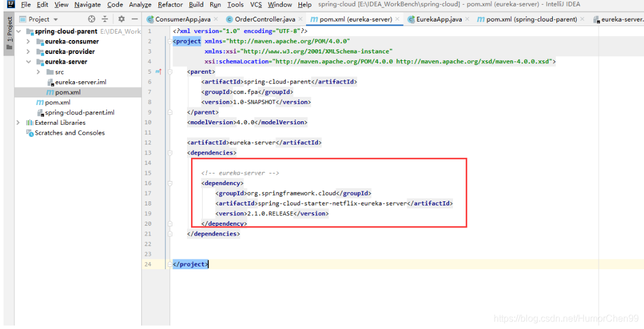This screenshot has width=644, height=329.
Task: Close the EurekaApp.java tab
Action: [x=467, y=19]
